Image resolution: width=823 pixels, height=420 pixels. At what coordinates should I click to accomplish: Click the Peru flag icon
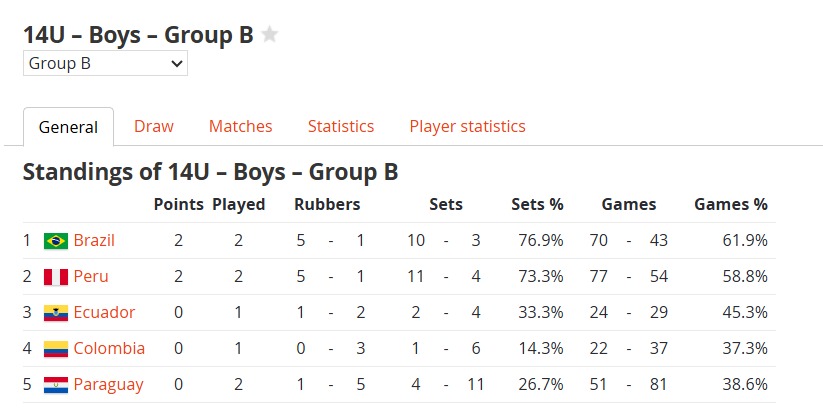coord(56,277)
